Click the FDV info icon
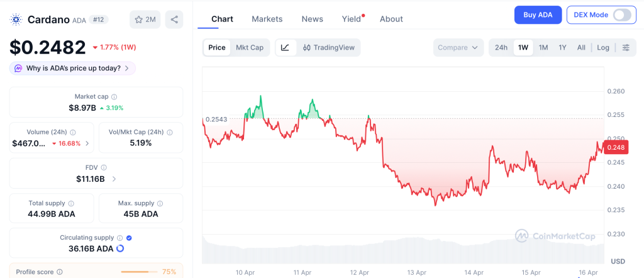The height and width of the screenshot is (278, 644). click(x=104, y=168)
